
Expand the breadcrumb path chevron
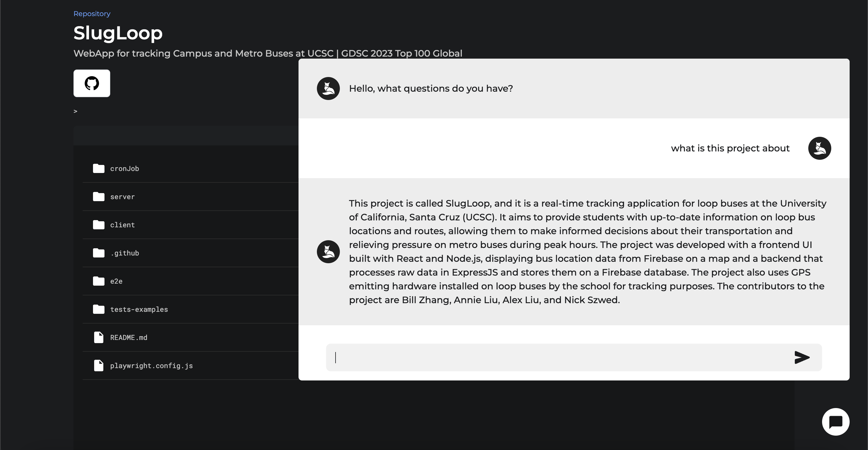pyautogui.click(x=75, y=111)
